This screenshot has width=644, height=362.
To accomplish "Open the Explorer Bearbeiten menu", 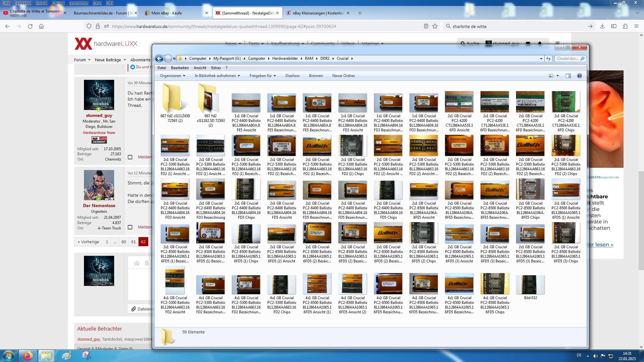I will coord(180,68).
